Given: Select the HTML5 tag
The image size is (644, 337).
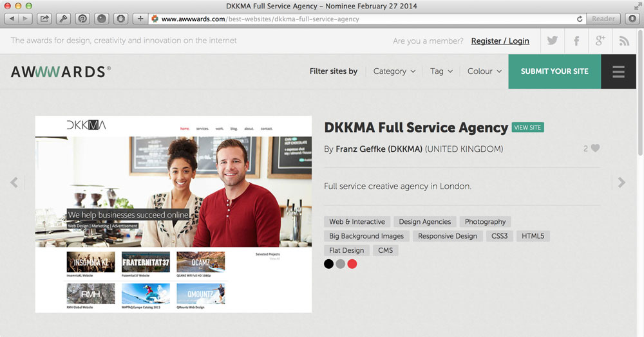Looking at the screenshot, I should click(x=533, y=236).
